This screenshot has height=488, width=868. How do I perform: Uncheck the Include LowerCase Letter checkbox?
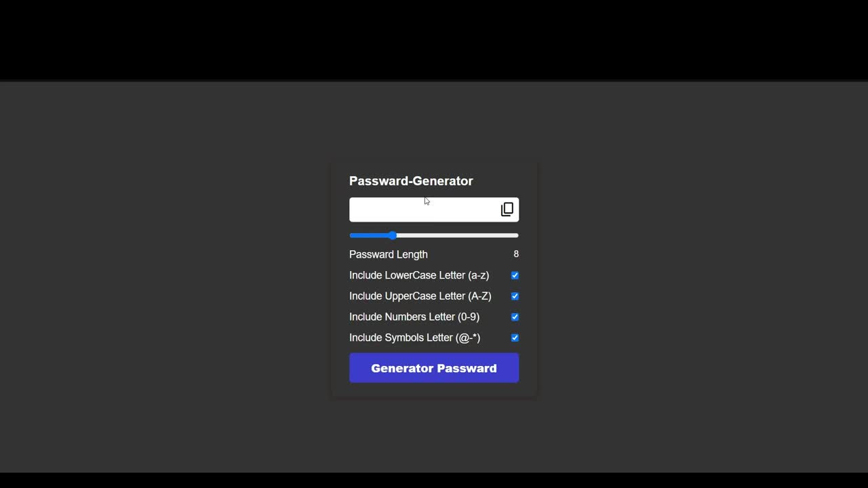pyautogui.click(x=515, y=275)
